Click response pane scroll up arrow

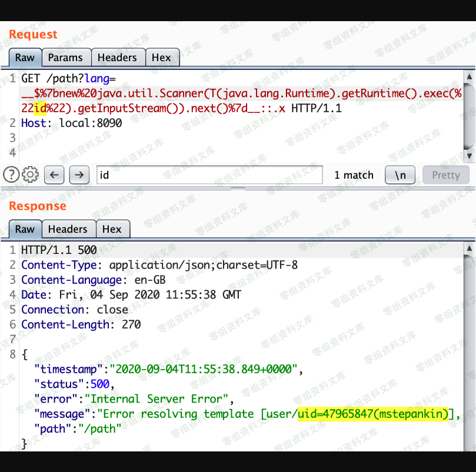470,249
